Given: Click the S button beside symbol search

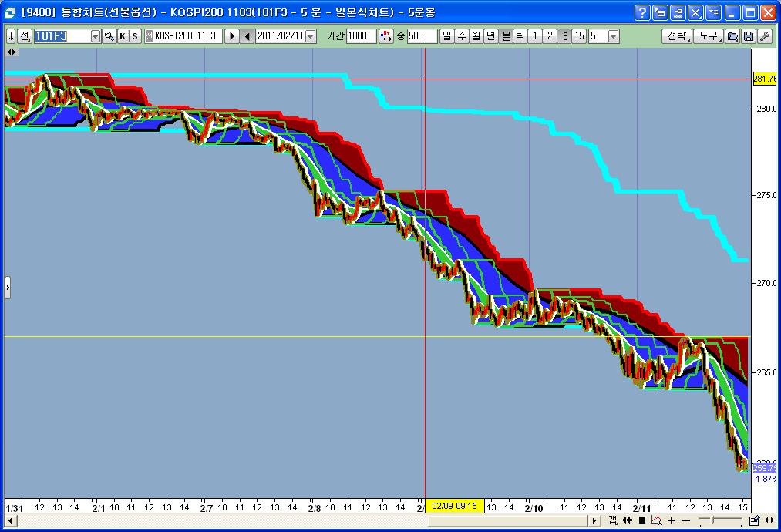Looking at the screenshot, I should coord(135,36).
